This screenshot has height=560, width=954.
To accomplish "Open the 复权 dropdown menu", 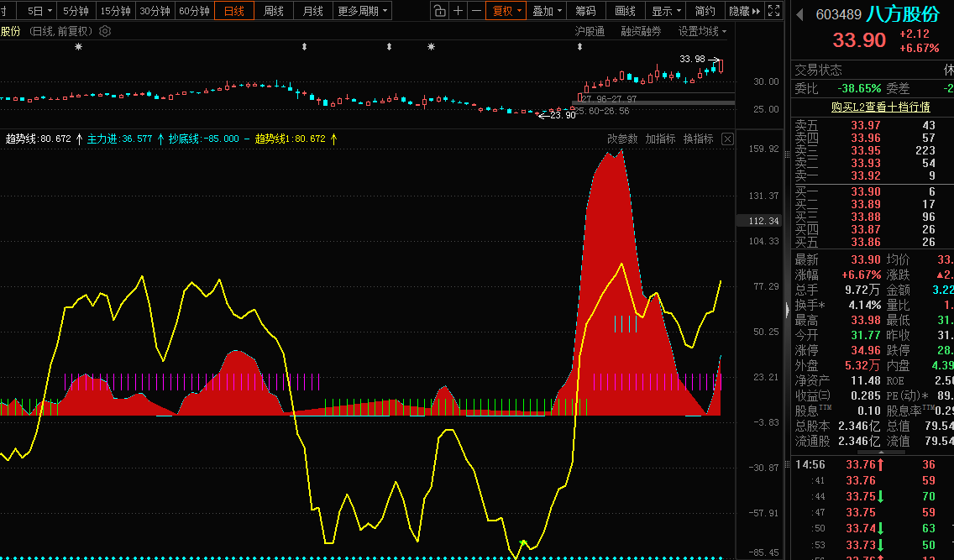I will 506,11.
